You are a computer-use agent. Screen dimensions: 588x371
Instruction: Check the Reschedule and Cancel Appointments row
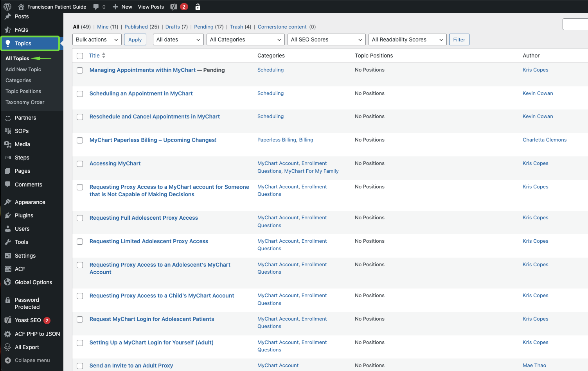tap(80, 117)
